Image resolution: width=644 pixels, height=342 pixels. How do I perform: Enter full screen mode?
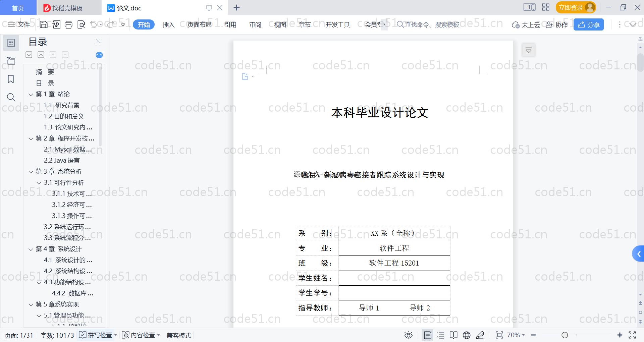[x=632, y=335]
